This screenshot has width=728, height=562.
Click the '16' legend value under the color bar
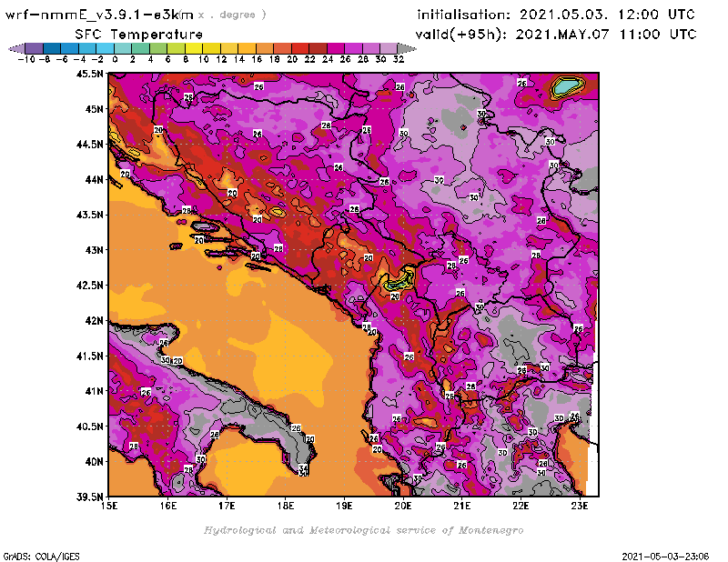point(257,59)
